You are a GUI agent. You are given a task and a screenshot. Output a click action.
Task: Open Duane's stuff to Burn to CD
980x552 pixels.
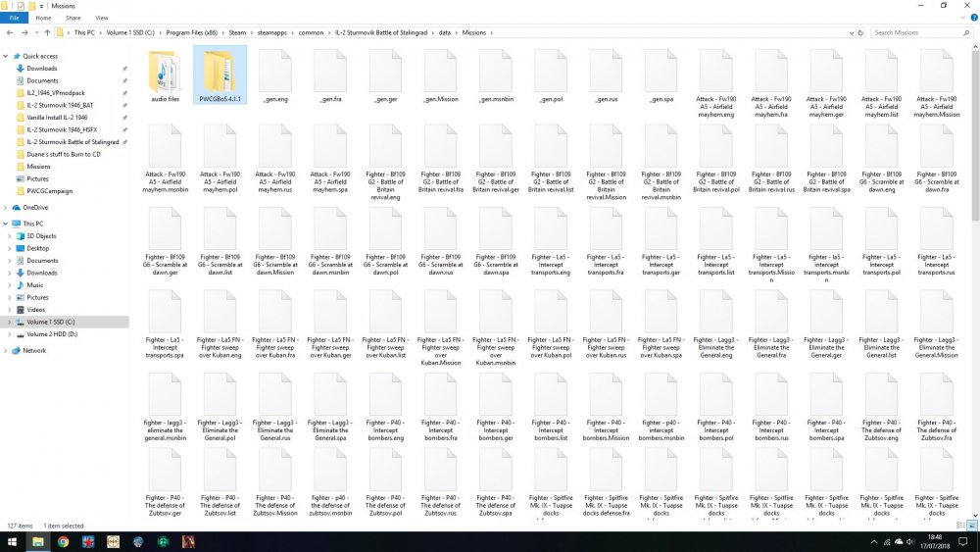pyautogui.click(x=63, y=154)
